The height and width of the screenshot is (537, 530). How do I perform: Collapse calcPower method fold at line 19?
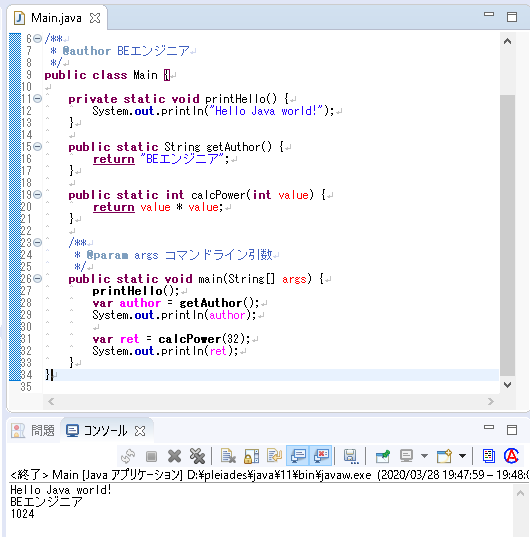pos(37,195)
